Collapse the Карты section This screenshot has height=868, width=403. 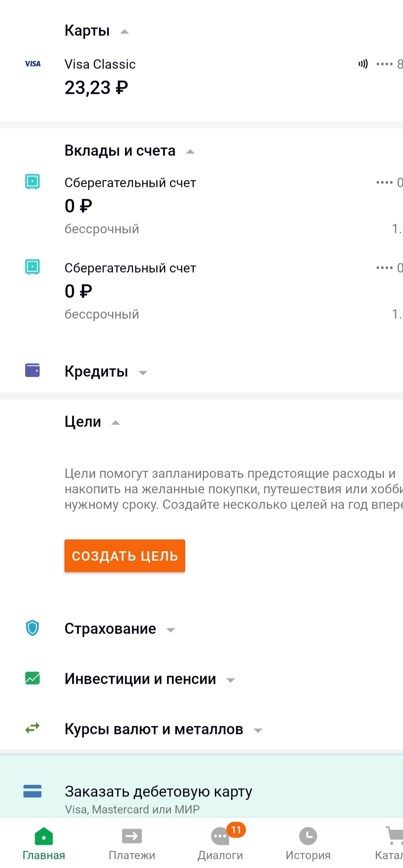coord(125,31)
